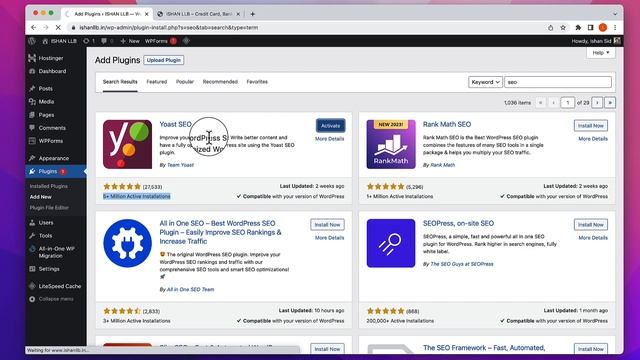Open Rank Math SEO title link
Screen dimensions: 640x360
(x=447, y=124)
